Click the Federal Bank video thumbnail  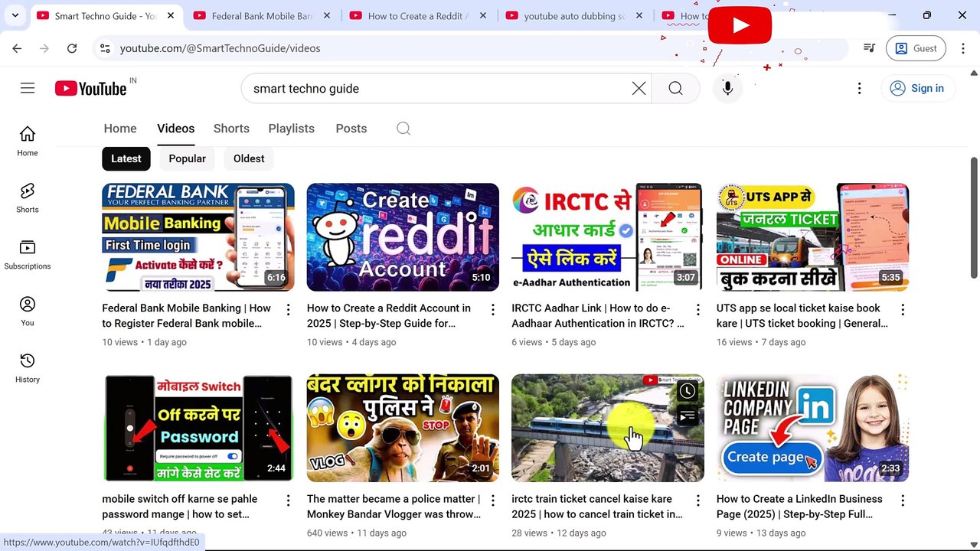coord(198,237)
